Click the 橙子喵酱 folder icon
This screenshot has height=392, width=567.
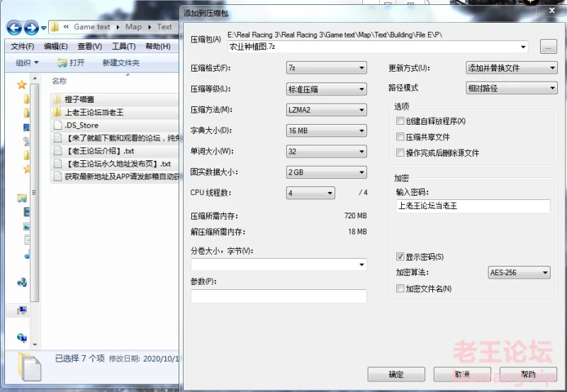[x=57, y=99]
